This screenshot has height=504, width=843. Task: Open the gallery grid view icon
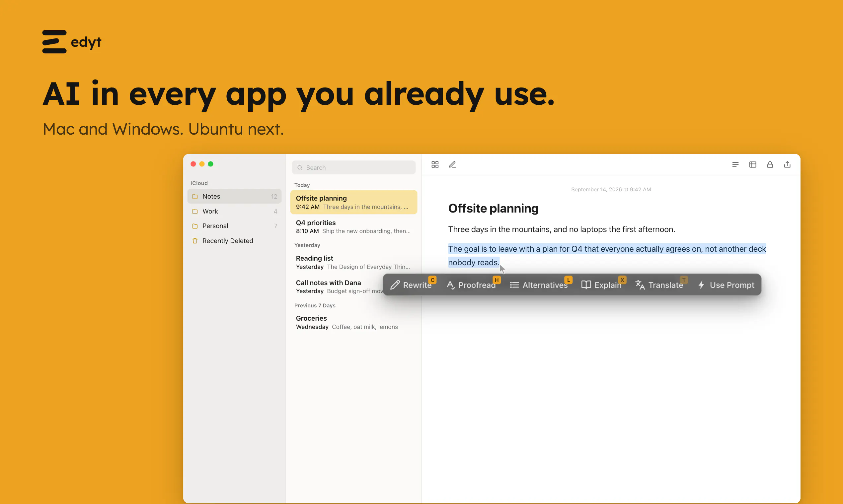[435, 165]
